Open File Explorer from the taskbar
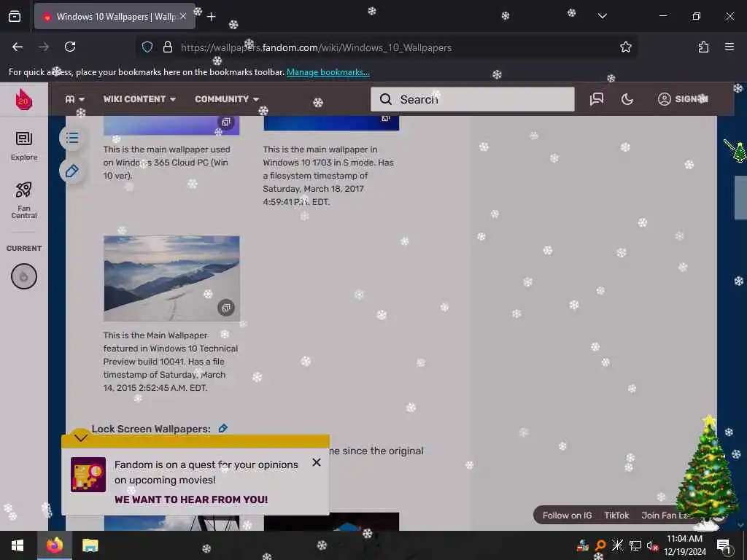The height and width of the screenshot is (560, 747). click(x=90, y=545)
